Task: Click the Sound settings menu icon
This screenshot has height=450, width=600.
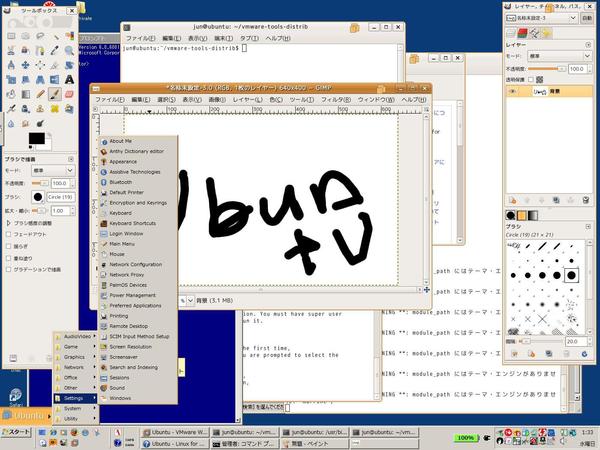Action: click(102, 388)
